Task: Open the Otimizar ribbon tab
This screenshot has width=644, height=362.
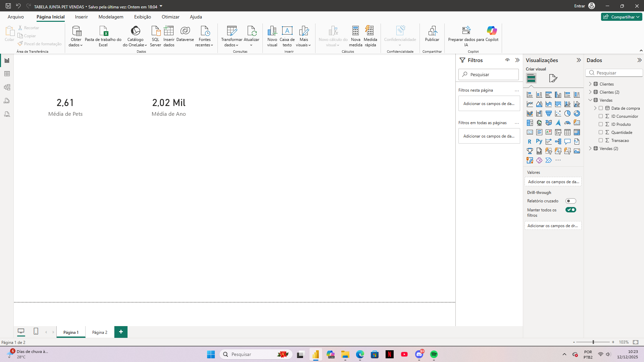Action: (170, 17)
